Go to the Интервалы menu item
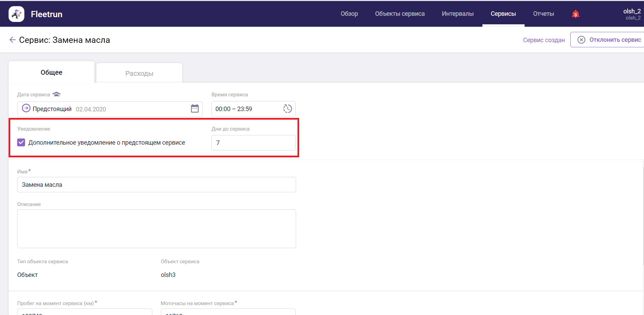This screenshot has height=315, width=644. pyautogui.click(x=457, y=14)
